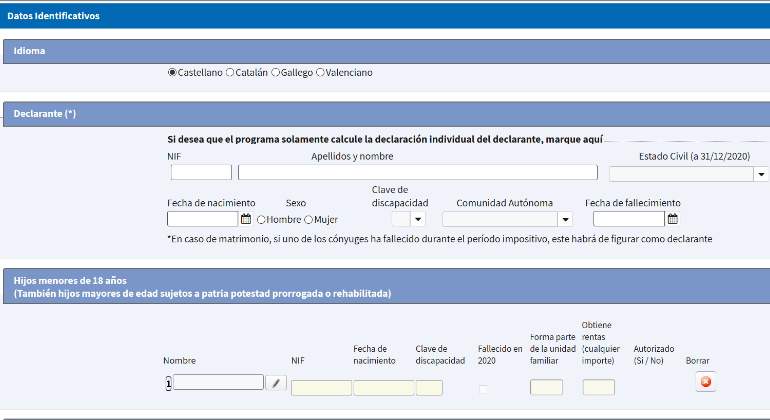This screenshot has width=770, height=420.
Task: Open the Estado Civil dropdown
Action: point(761,174)
